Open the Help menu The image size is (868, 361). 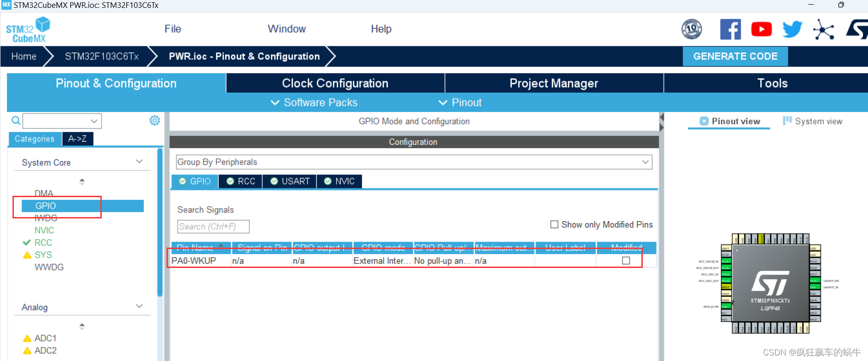tap(381, 29)
